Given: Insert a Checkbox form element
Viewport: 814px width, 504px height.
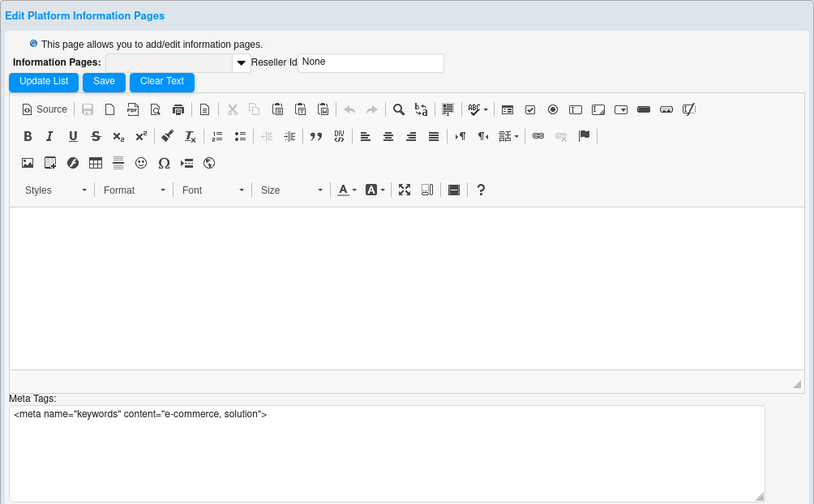Looking at the screenshot, I should [x=529, y=109].
